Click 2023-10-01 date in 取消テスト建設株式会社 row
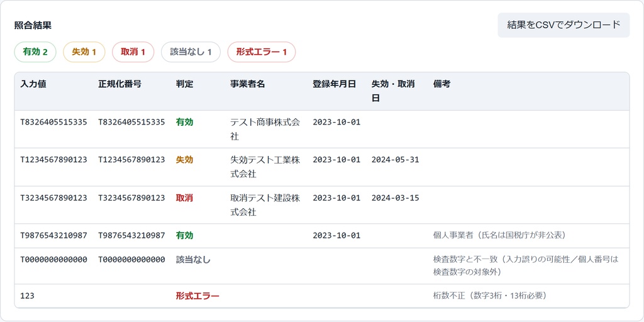 336,198
